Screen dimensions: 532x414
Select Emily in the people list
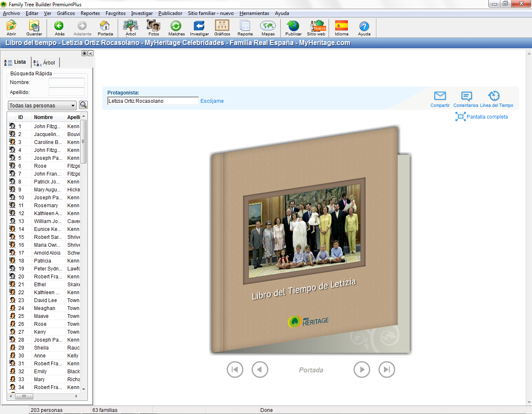point(44,371)
